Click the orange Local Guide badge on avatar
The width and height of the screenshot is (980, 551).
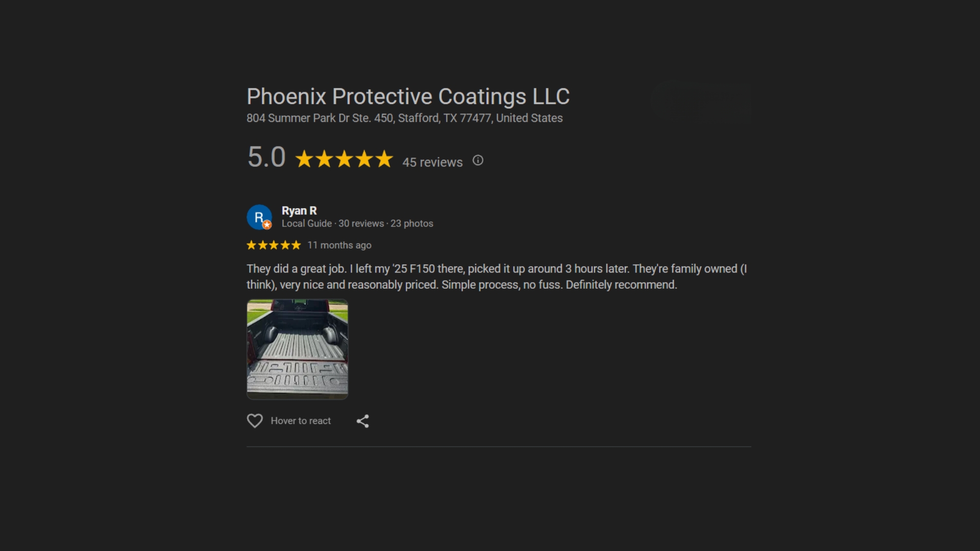(267, 225)
